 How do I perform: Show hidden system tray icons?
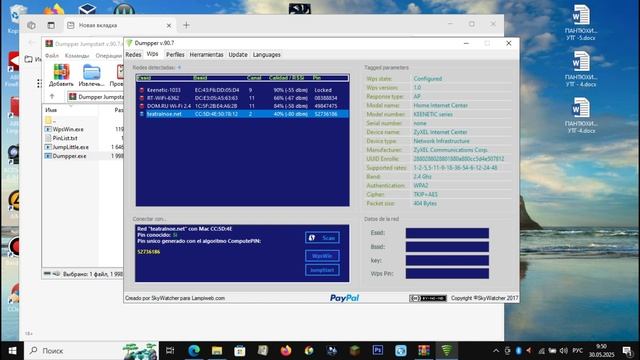tap(496, 351)
